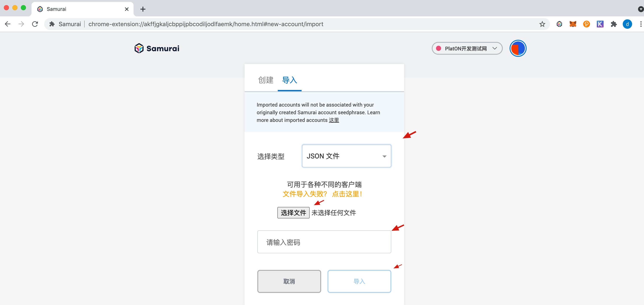Open the Extensions puzzle menu
Viewport: 644px width, 305px height.
614,24
